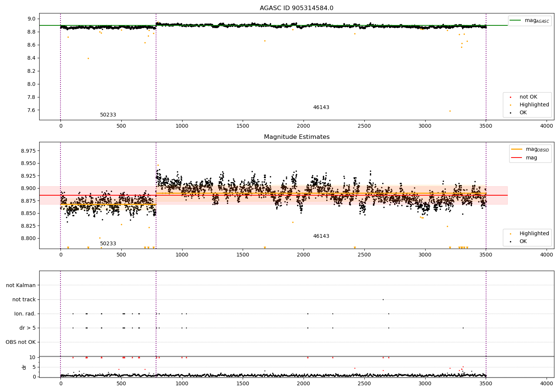The height and width of the screenshot is (392, 560).
Task: Click 'OK' legend entry in middle plot
Action: point(523,242)
